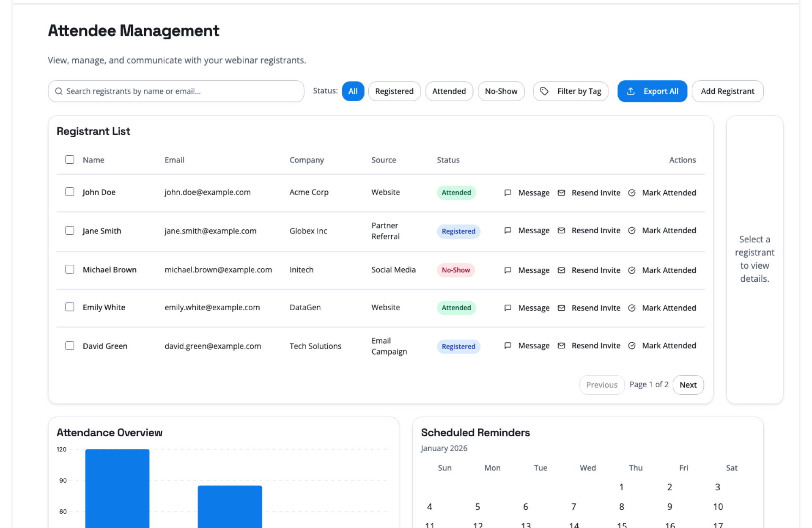
Task: Select Michael Brown's row checkbox
Action: pos(70,269)
